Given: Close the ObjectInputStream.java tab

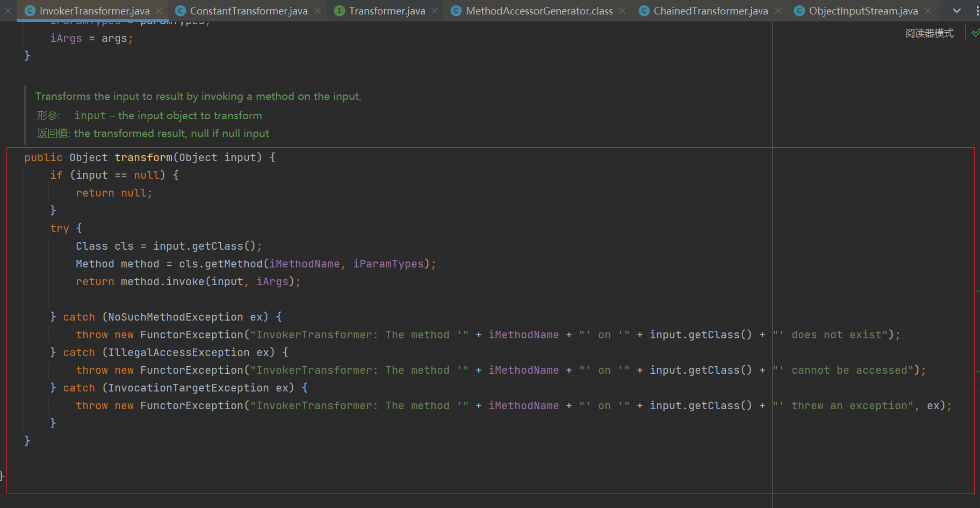Looking at the screenshot, I should point(928,11).
